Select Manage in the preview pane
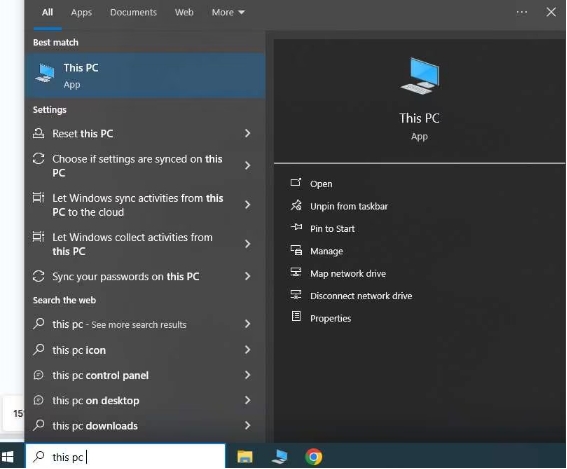Image resolution: width=567 pixels, height=469 pixels. [x=327, y=251]
